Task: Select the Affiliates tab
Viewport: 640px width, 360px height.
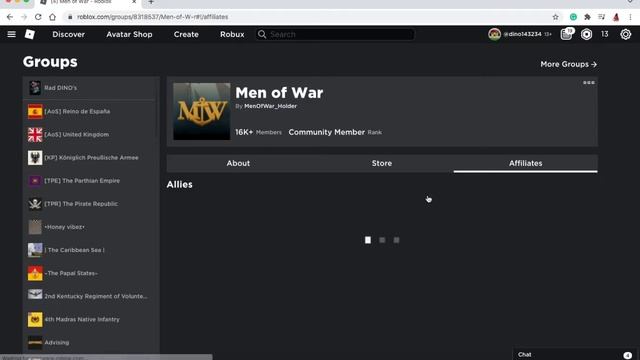Action: [526, 163]
